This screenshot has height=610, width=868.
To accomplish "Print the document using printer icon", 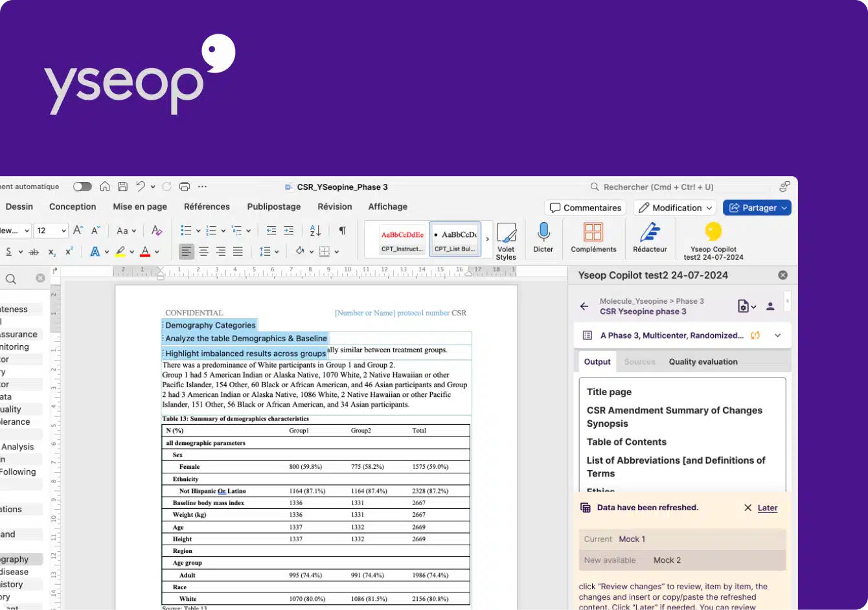I will [x=185, y=186].
